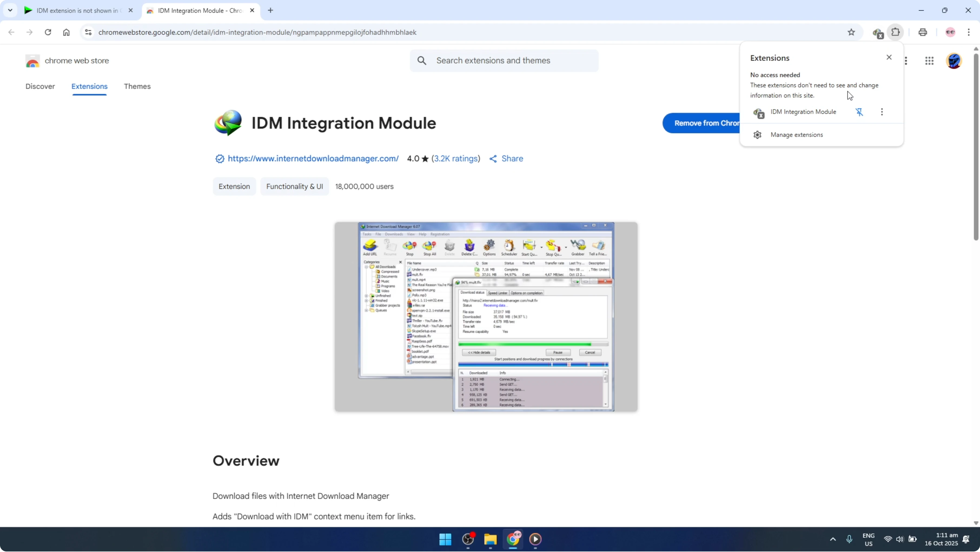Open the browser profile avatar
Viewport: 980px width, 552px height.
pos(950,32)
